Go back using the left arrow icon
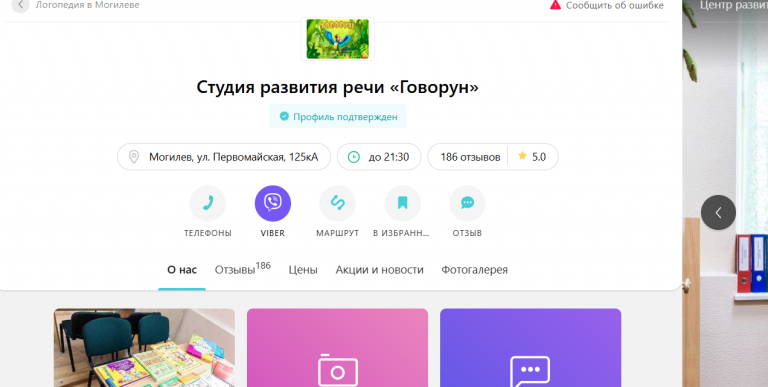The height and width of the screenshot is (387, 768). click(20, 5)
